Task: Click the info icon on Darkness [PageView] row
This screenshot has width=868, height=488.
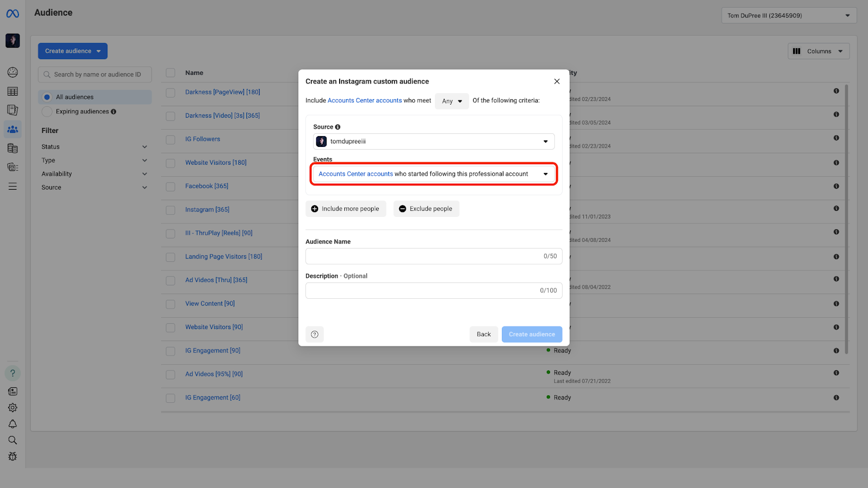Action: point(836,91)
